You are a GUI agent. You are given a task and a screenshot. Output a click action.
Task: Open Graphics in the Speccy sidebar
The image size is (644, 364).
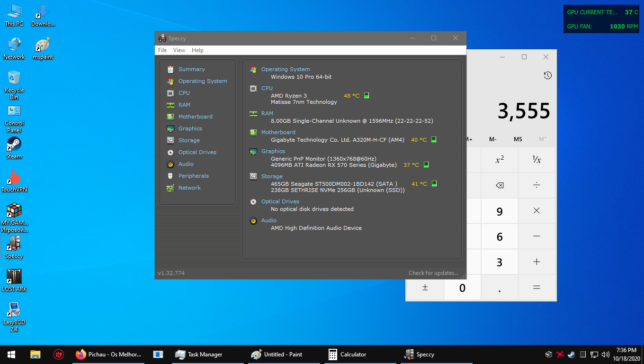190,128
